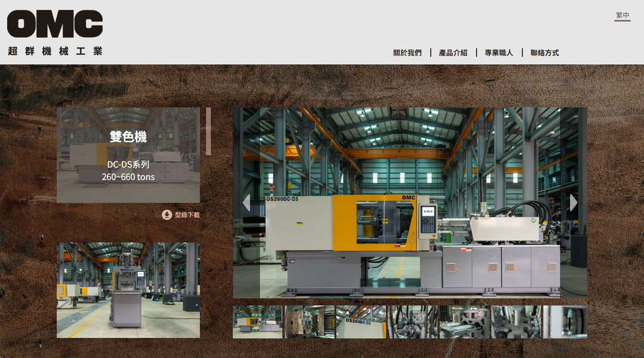Open the 雙色機 DC-DS series card
644x358 pixels.
tap(128, 155)
